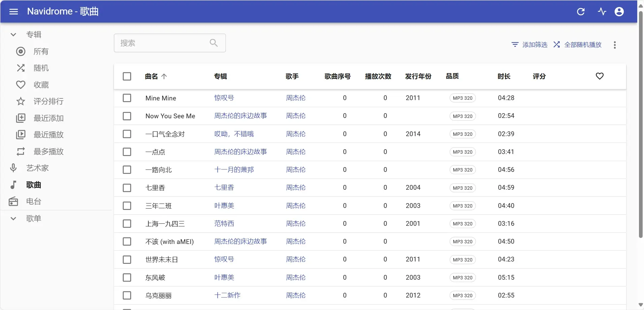
Task: Collapse the 歌单 playlist section
Action: point(13,218)
